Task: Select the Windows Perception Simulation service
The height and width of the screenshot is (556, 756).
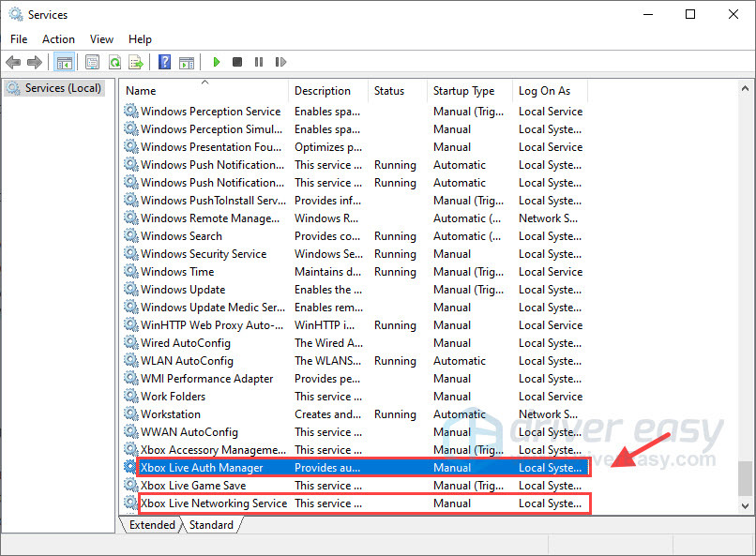Action: (x=355, y=128)
